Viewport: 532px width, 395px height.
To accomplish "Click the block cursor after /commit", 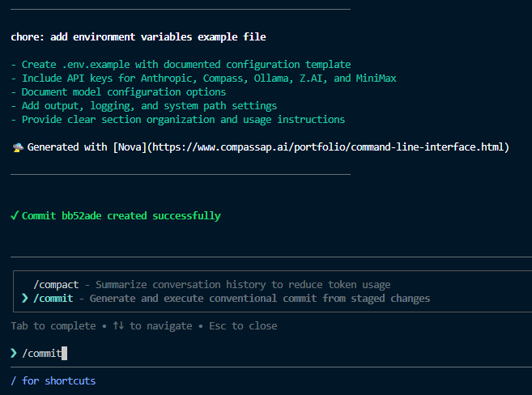I will point(64,353).
